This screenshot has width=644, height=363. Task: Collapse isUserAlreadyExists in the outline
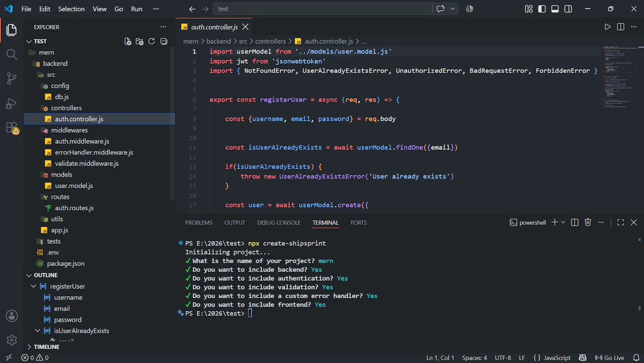(x=37, y=331)
